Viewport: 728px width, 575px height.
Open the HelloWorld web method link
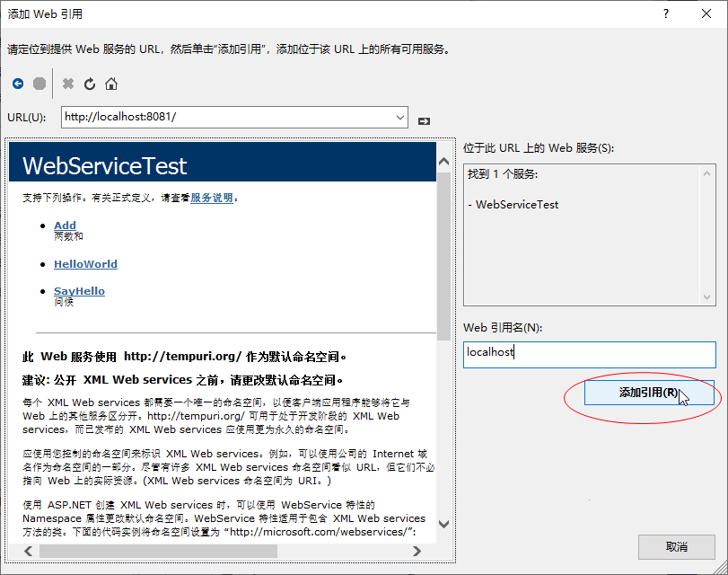[85, 264]
